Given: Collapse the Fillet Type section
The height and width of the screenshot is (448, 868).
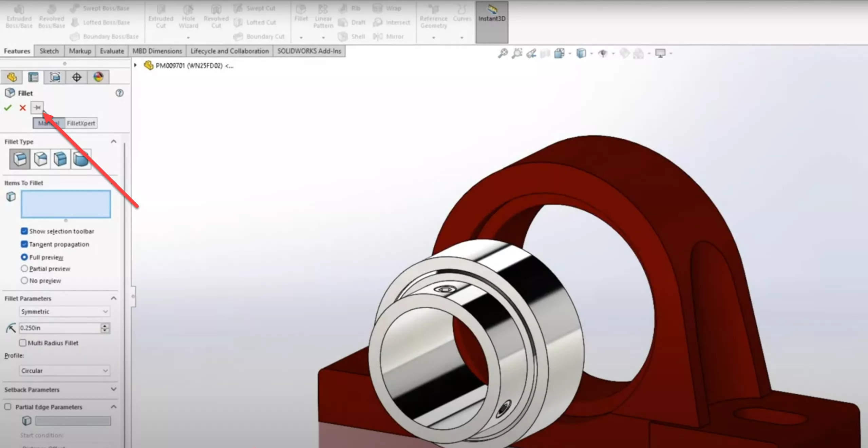Looking at the screenshot, I should pos(114,141).
